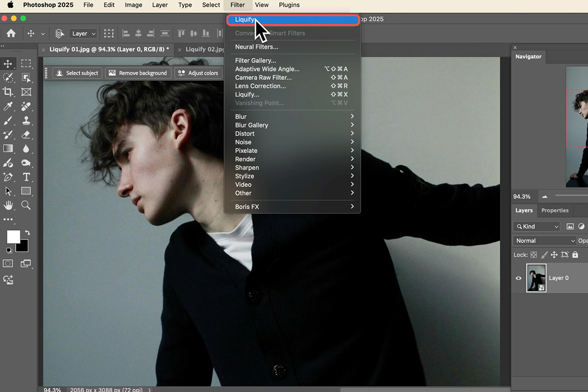Open the Normal blend mode dropdown
This screenshot has width=588, height=392.
[544, 241]
